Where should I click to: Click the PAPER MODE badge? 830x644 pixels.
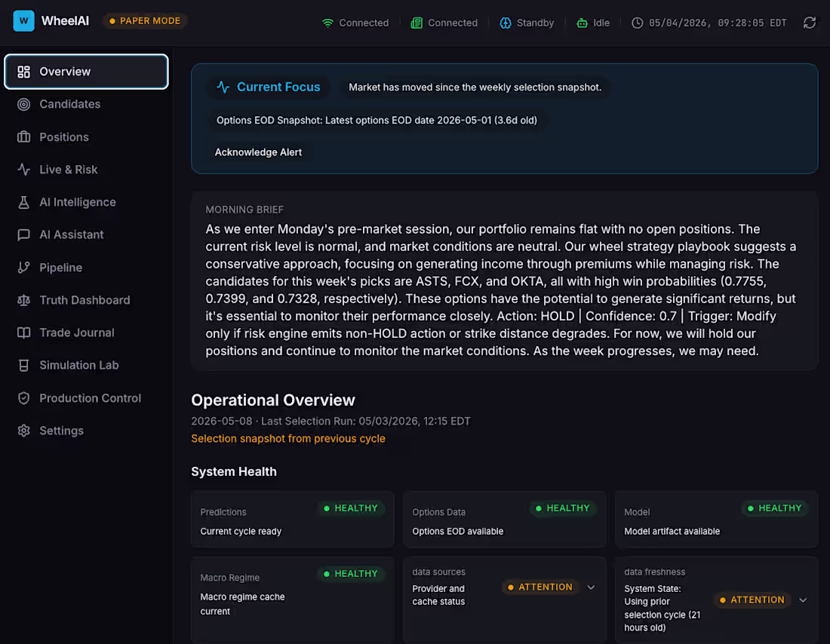pyautogui.click(x=145, y=21)
